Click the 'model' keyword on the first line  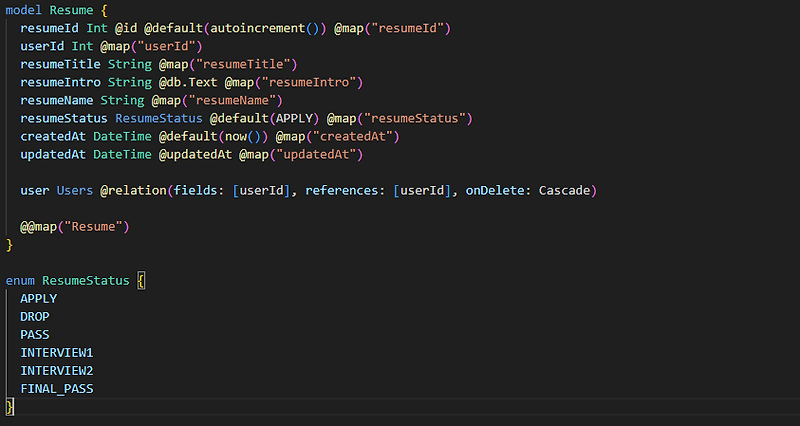click(23, 10)
